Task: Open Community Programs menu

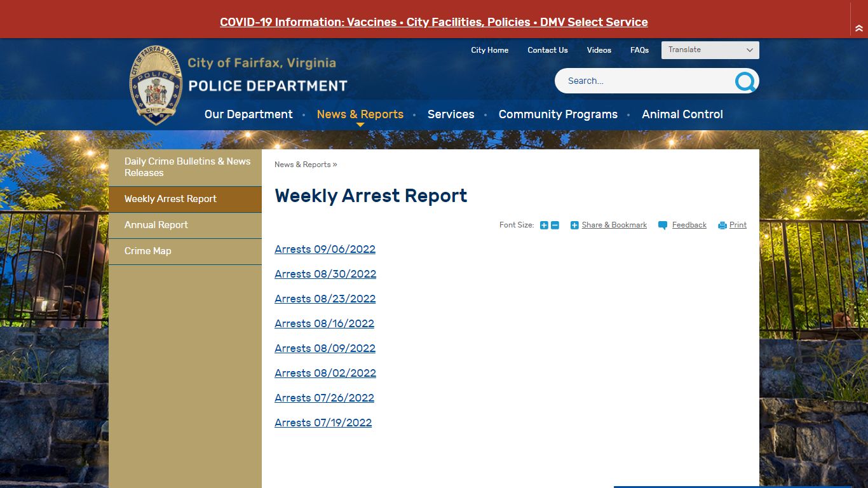Action: pyautogui.click(x=558, y=114)
